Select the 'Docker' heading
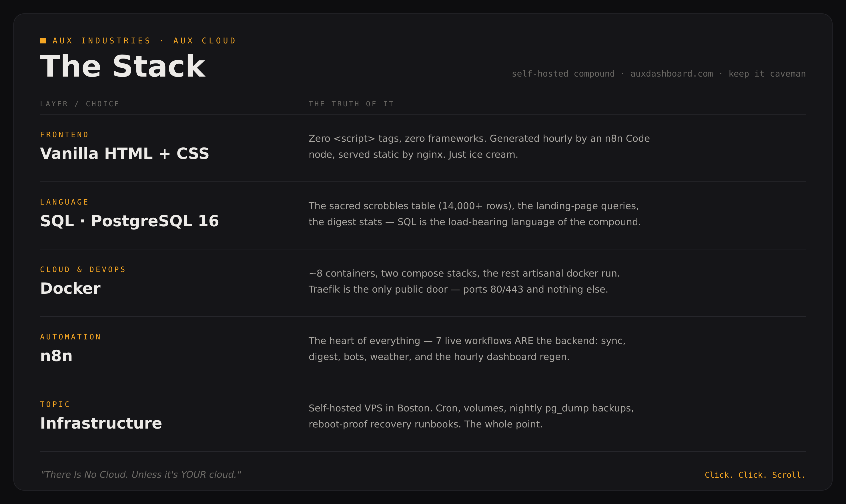Screen dimensions: 846x504 tap(70, 288)
